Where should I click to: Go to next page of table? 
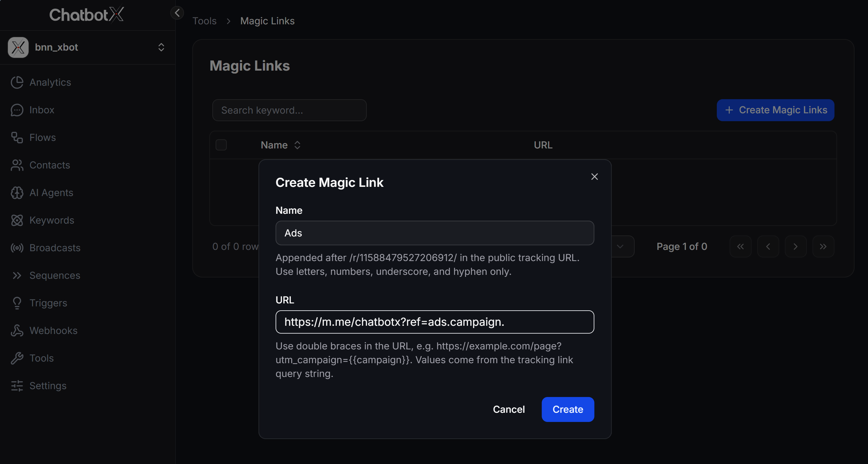(796, 247)
